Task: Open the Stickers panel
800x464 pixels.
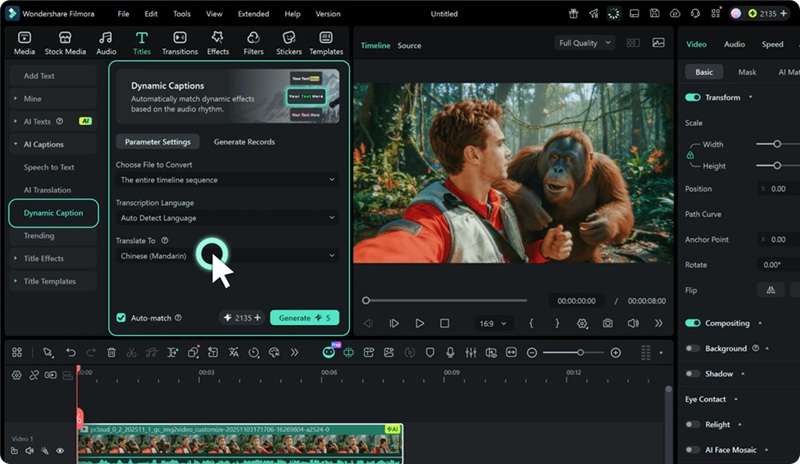Action: pyautogui.click(x=289, y=43)
